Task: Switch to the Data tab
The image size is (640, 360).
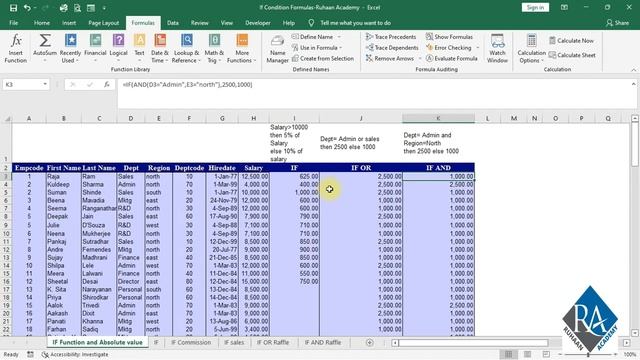Action: pos(173,23)
